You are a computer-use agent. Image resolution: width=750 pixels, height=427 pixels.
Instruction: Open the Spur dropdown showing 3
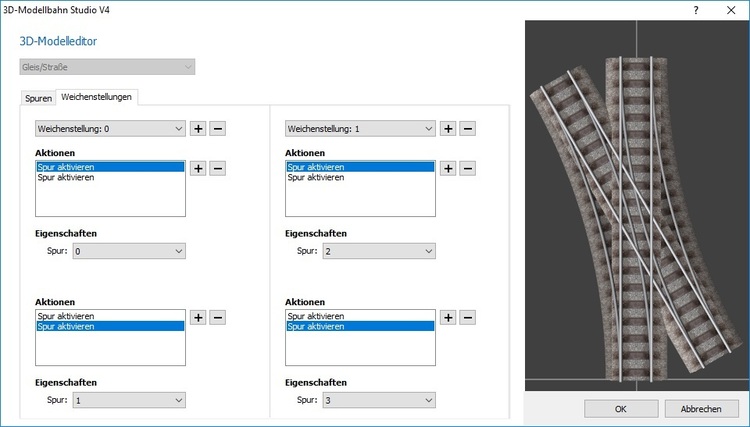[379, 400]
